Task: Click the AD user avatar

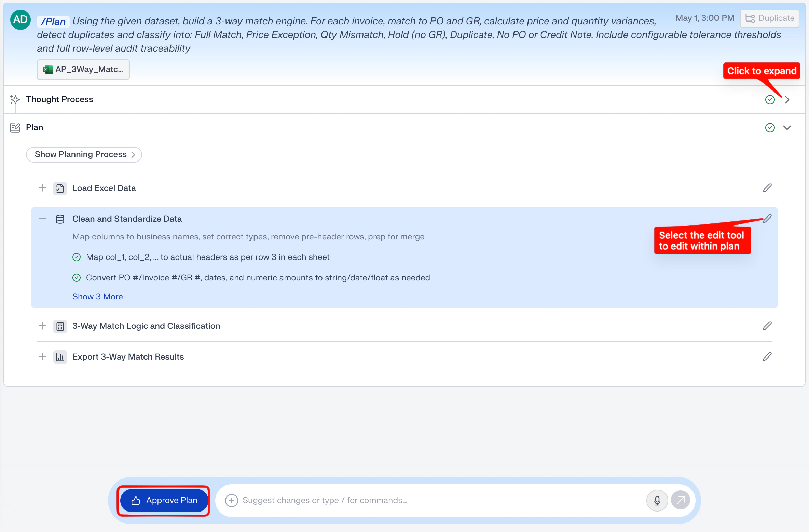Action: (x=20, y=19)
